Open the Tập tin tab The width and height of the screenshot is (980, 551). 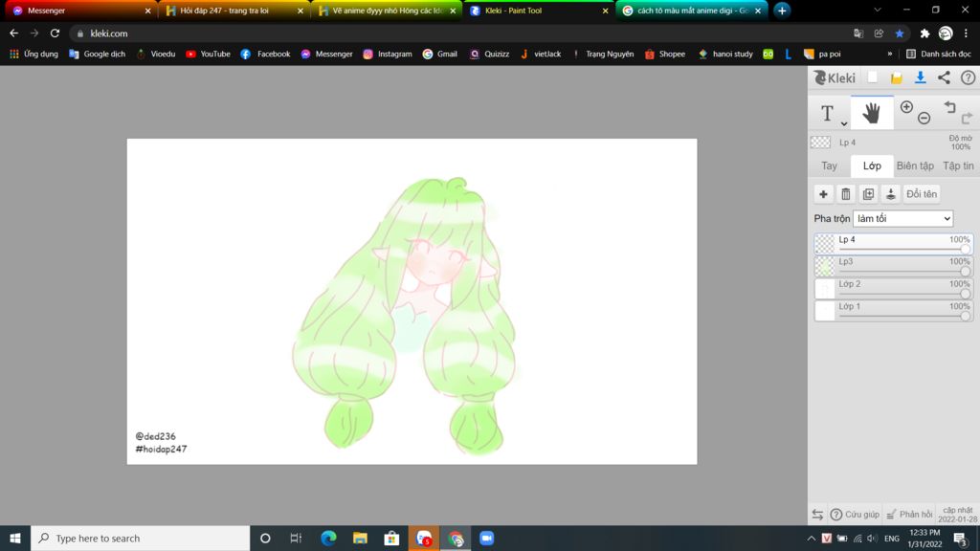pyautogui.click(x=958, y=165)
